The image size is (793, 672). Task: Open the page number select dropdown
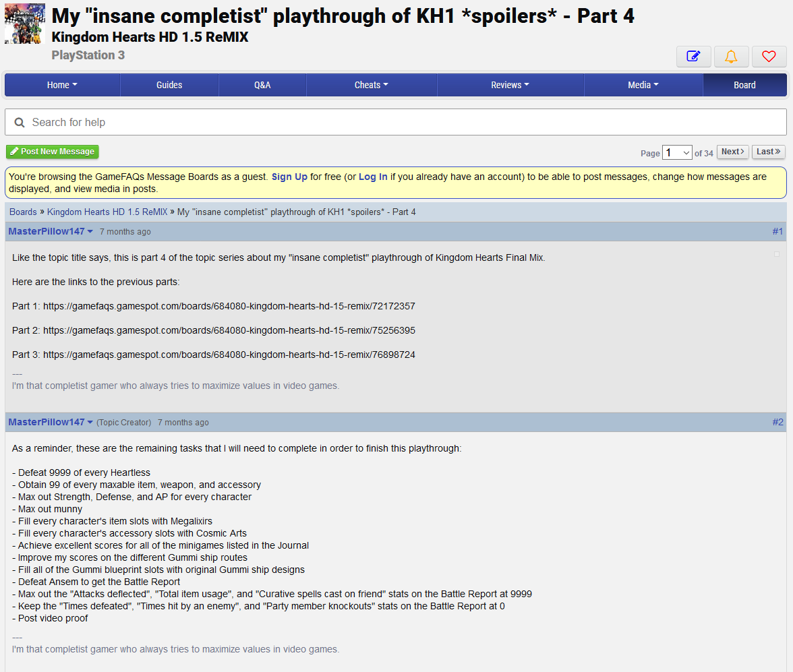coord(677,153)
